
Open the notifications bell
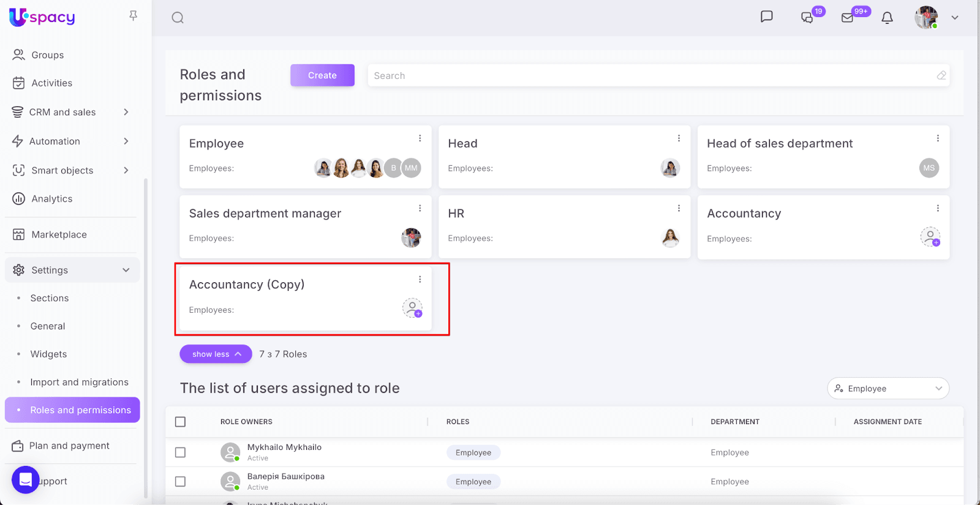pos(887,18)
